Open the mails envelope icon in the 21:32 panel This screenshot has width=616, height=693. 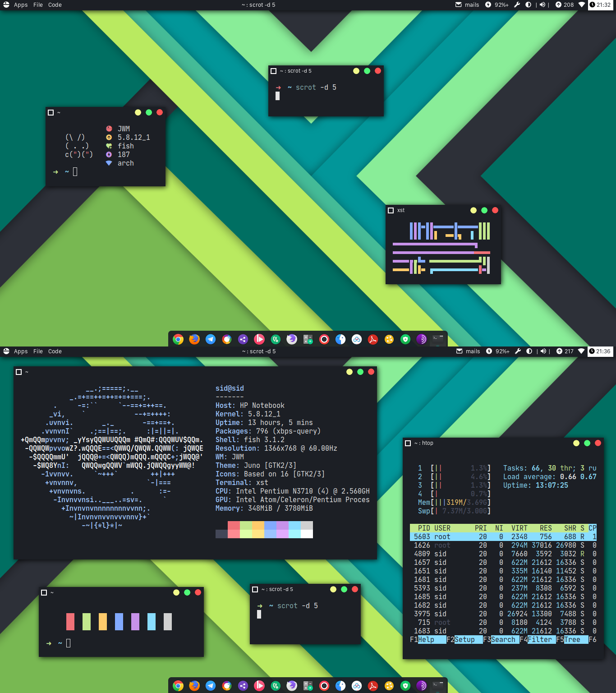pos(459,5)
